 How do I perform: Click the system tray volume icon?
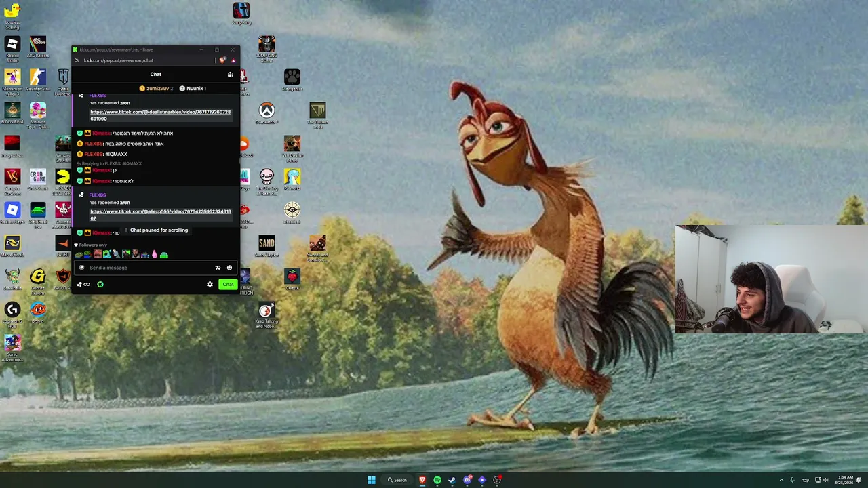click(x=826, y=480)
